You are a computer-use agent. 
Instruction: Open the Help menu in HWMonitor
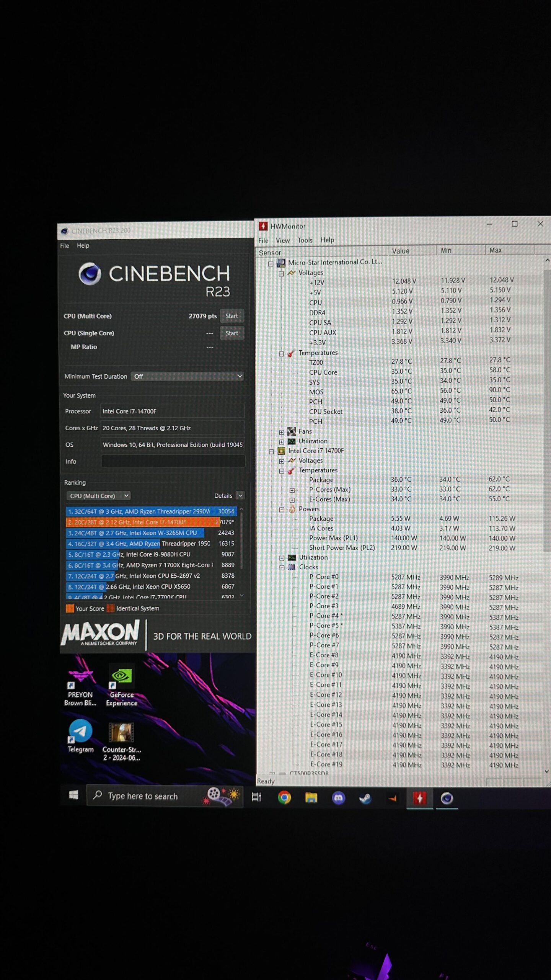(327, 240)
